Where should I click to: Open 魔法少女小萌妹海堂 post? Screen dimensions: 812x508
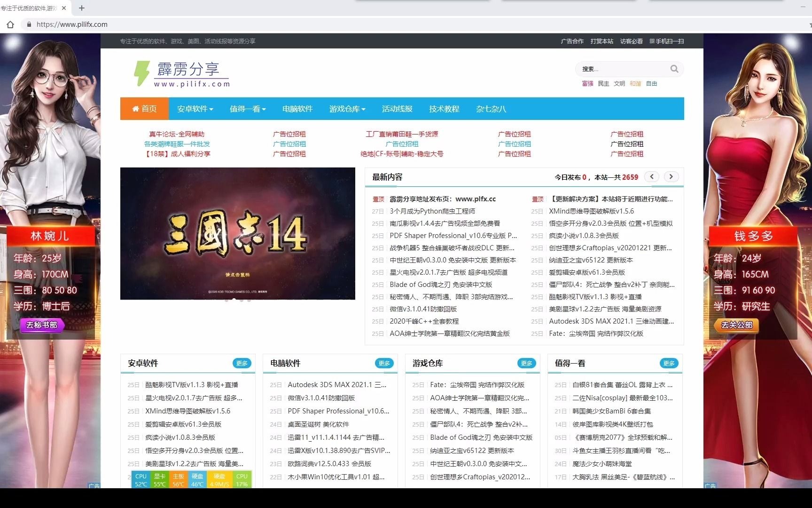click(x=601, y=464)
